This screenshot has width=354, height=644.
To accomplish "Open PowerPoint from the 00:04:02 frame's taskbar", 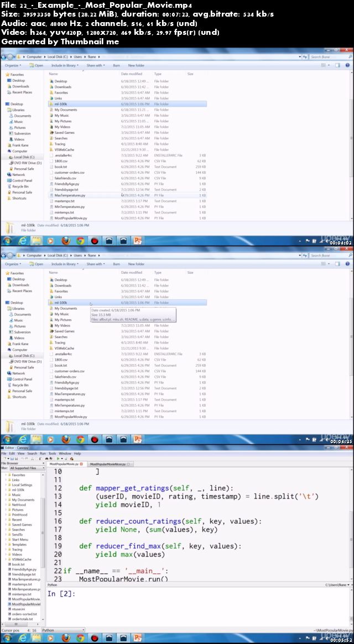I will 137,241.
